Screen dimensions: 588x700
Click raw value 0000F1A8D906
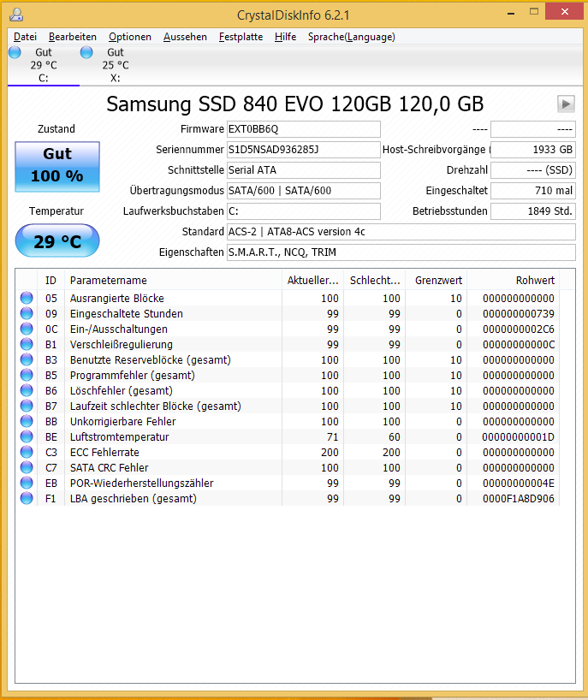coord(519,499)
